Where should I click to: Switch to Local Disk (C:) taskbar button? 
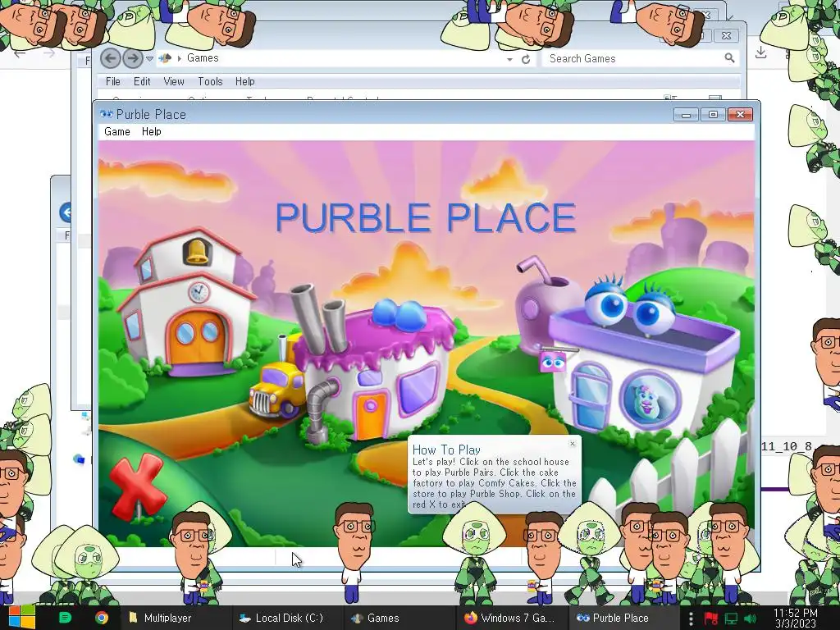[286, 618]
